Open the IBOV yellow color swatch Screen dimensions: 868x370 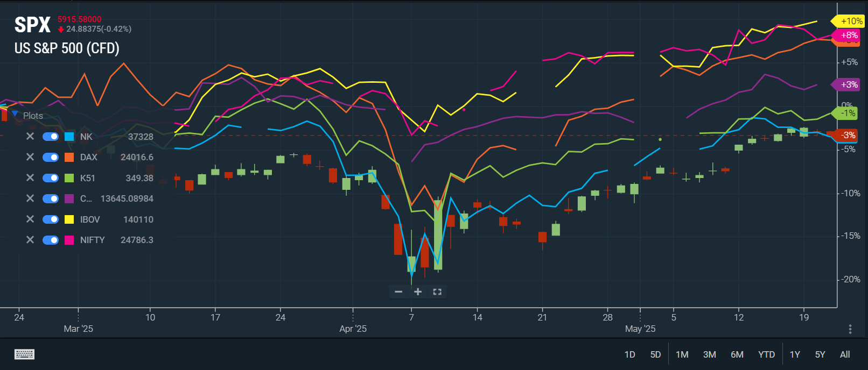click(x=69, y=219)
